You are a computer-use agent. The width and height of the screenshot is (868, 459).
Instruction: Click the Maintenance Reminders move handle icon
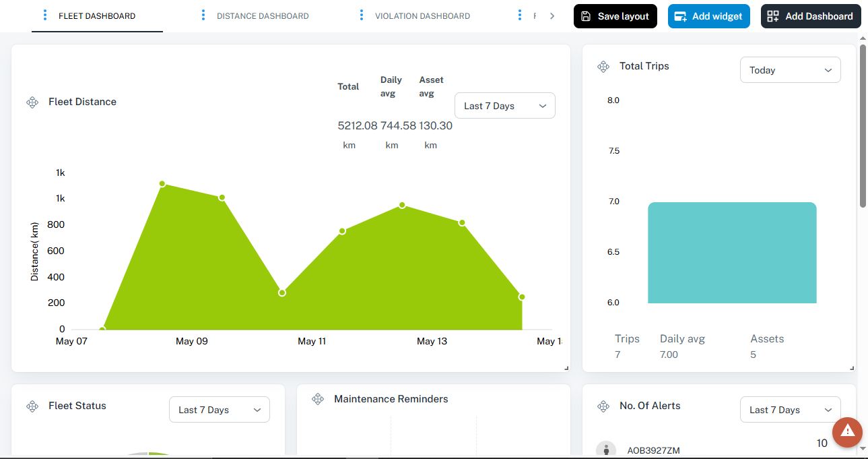pos(318,398)
